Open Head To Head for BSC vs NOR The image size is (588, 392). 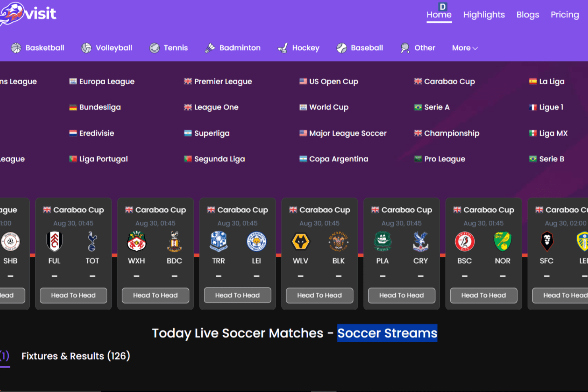tap(484, 295)
